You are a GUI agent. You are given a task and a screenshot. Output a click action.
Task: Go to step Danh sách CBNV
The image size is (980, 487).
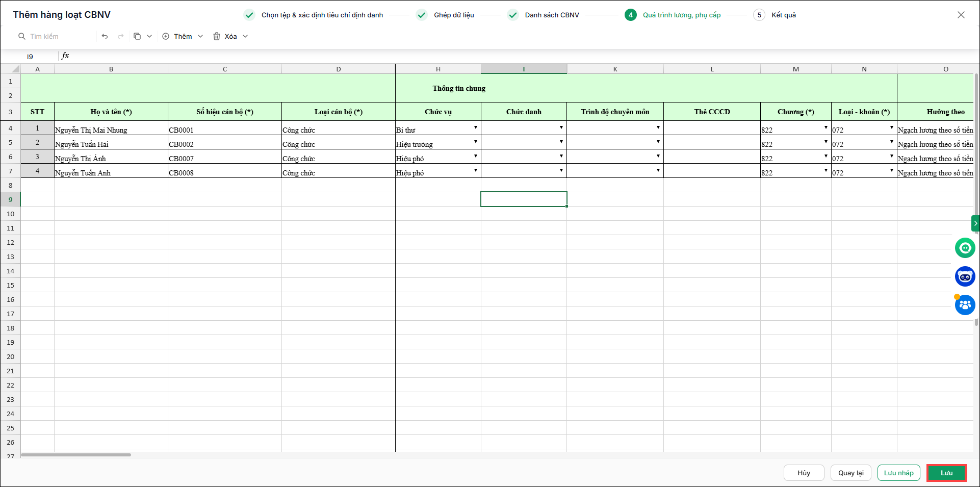[x=544, y=15]
